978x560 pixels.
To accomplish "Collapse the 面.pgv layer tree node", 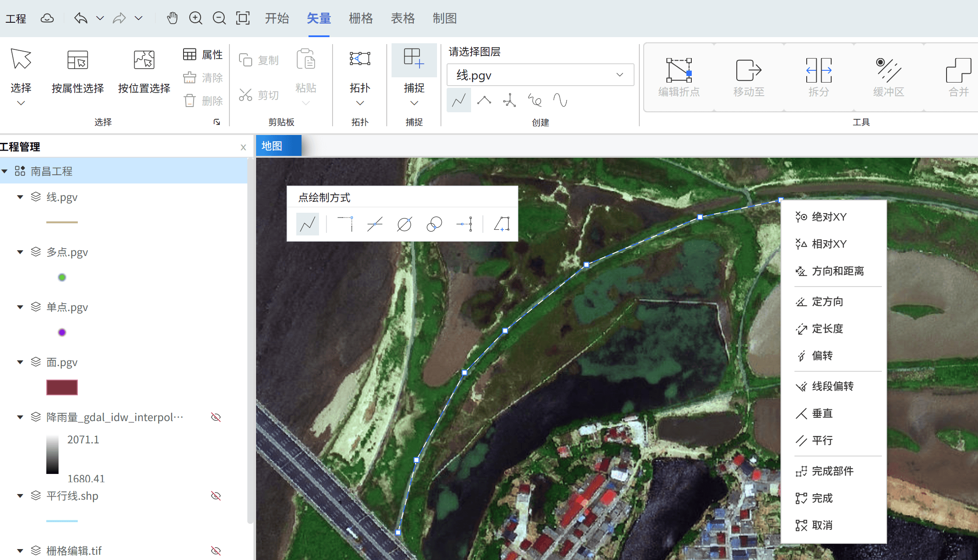I will click(20, 362).
